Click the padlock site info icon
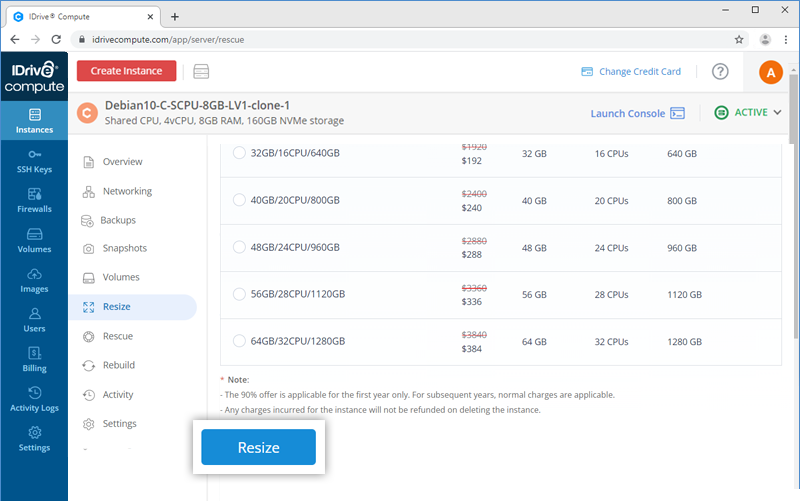 [82, 39]
